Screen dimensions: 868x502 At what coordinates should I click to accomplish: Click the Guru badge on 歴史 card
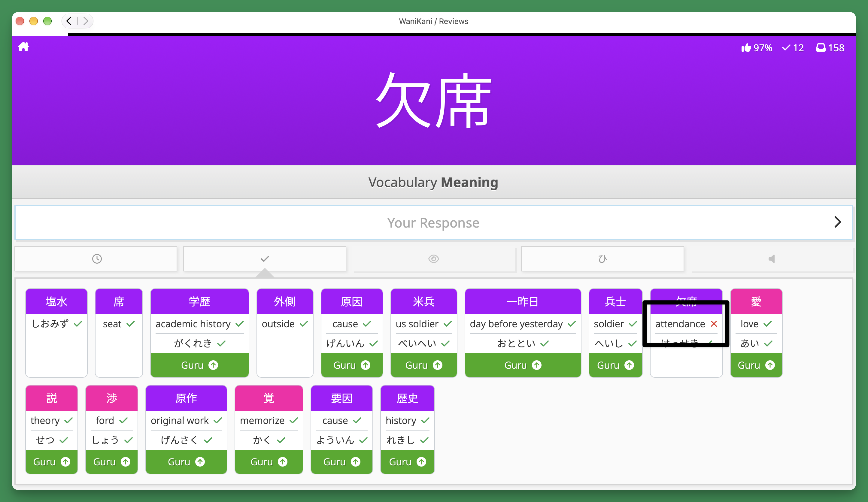(408, 462)
